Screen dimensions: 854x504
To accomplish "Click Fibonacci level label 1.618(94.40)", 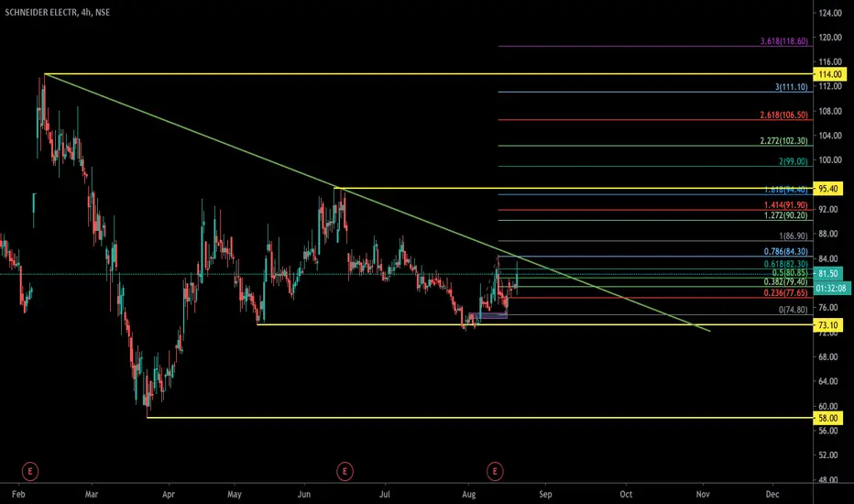I will 786,190.
